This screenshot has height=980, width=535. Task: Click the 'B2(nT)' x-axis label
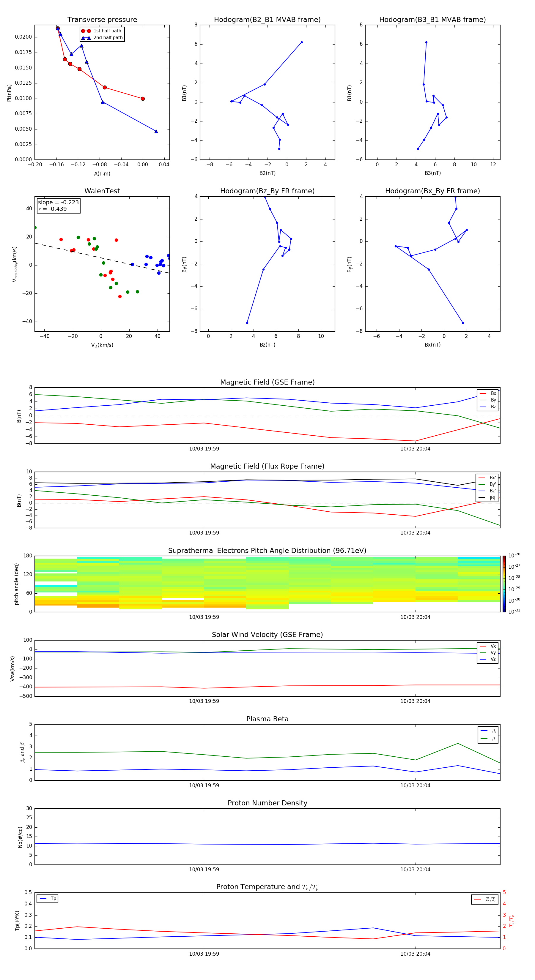pos(267,173)
